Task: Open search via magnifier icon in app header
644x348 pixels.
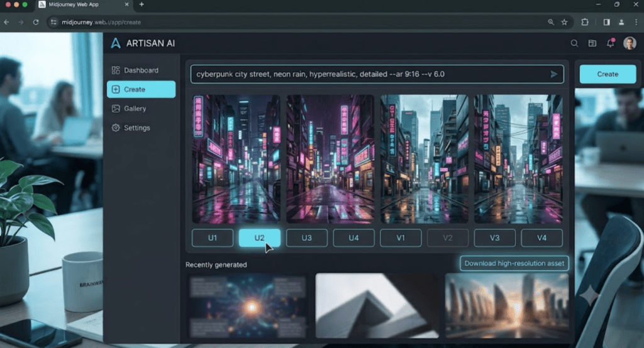Action: pos(574,43)
